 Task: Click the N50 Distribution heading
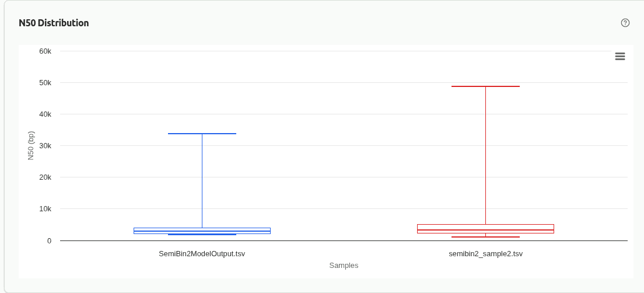(x=54, y=23)
